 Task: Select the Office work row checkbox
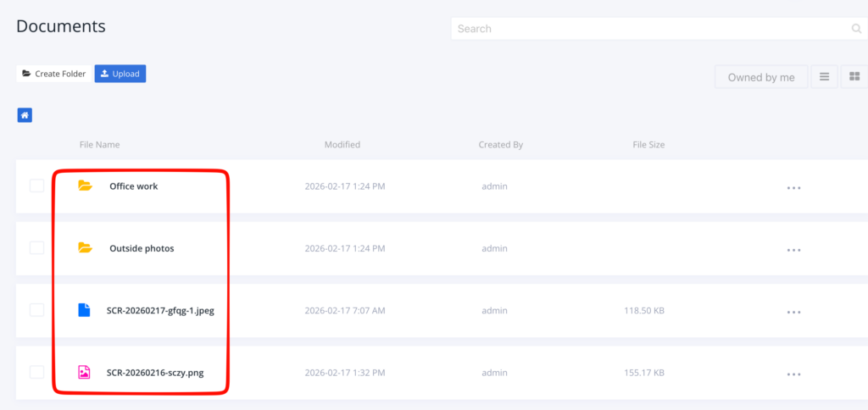pos(36,186)
